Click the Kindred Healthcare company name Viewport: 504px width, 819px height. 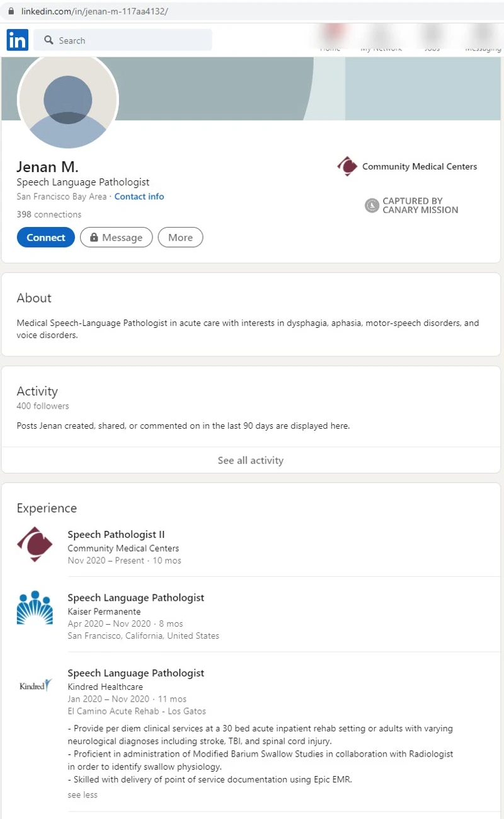click(x=105, y=687)
